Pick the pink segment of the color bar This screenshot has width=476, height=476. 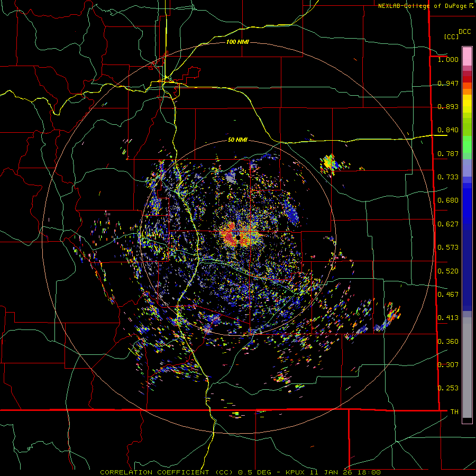point(467,56)
